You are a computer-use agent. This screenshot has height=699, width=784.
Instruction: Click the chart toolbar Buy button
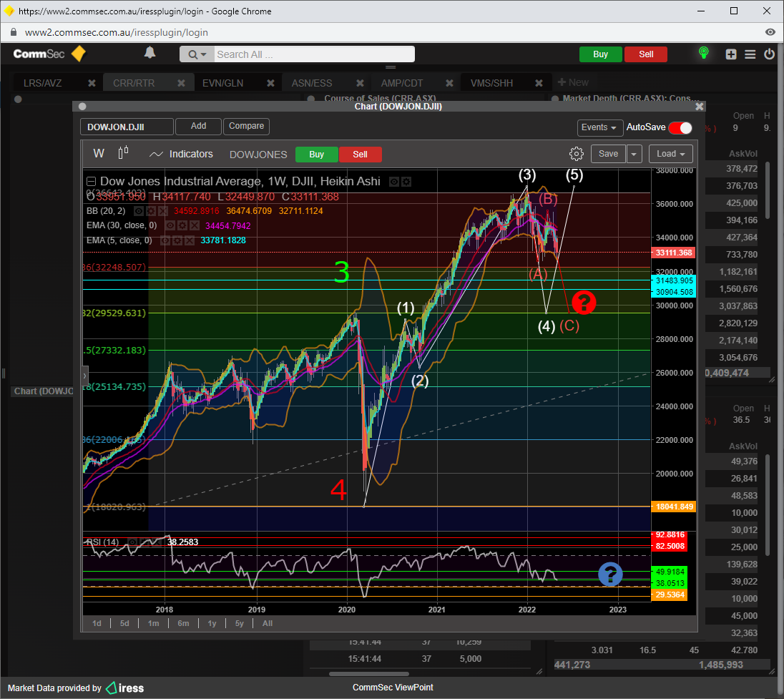coord(316,155)
